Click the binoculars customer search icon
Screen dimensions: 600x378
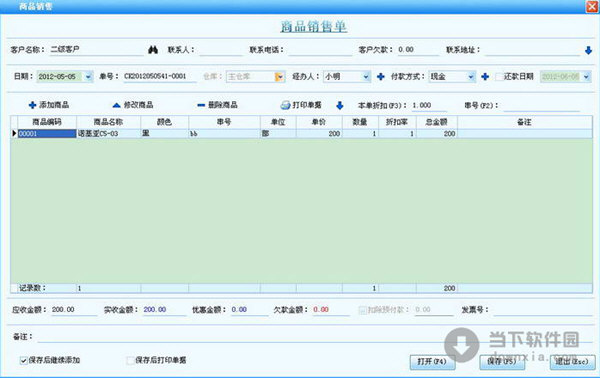(x=153, y=50)
